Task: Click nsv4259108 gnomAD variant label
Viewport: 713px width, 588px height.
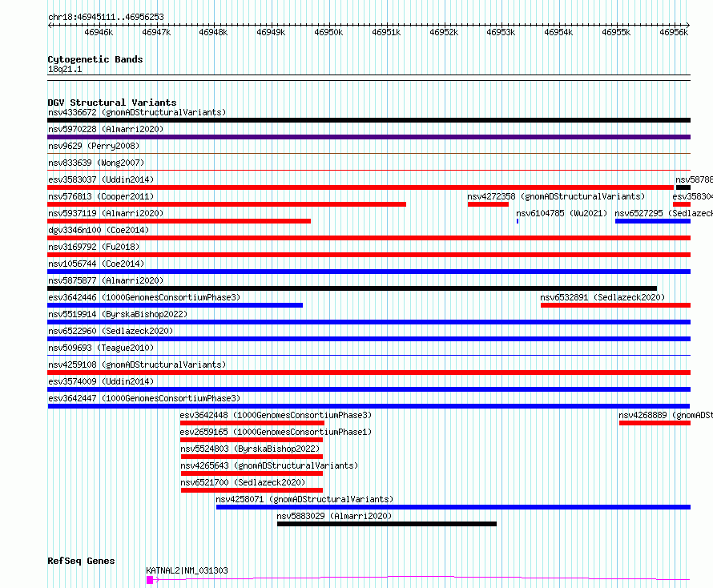Action: [x=137, y=364]
